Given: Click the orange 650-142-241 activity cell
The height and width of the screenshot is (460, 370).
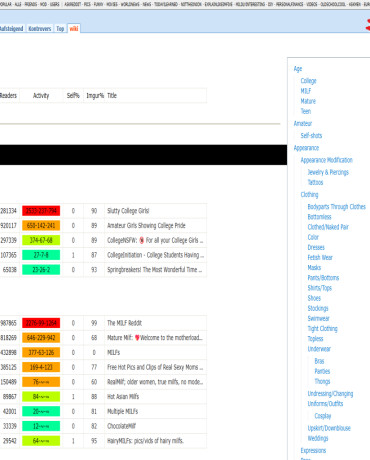Looking at the screenshot, I should point(41,226).
